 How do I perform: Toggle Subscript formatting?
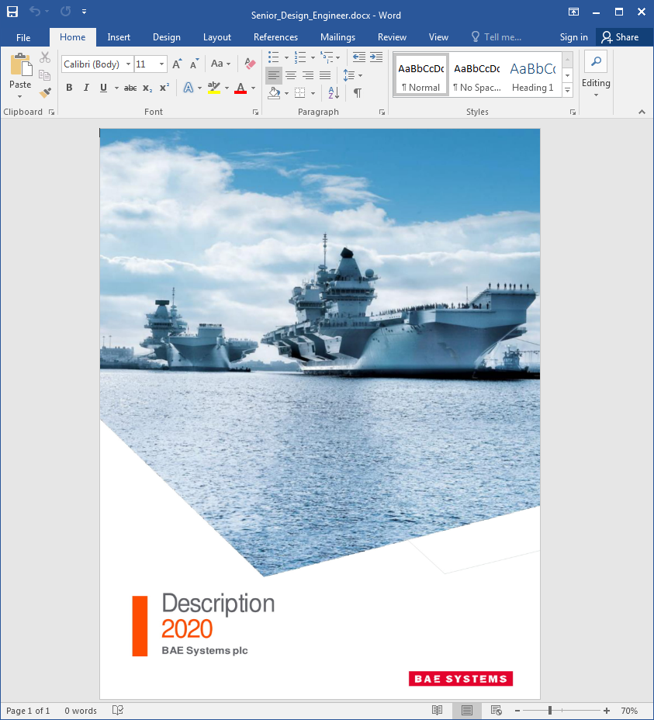147,88
